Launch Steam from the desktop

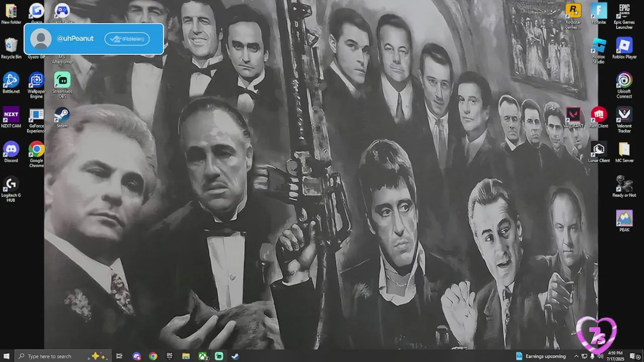point(62,118)
